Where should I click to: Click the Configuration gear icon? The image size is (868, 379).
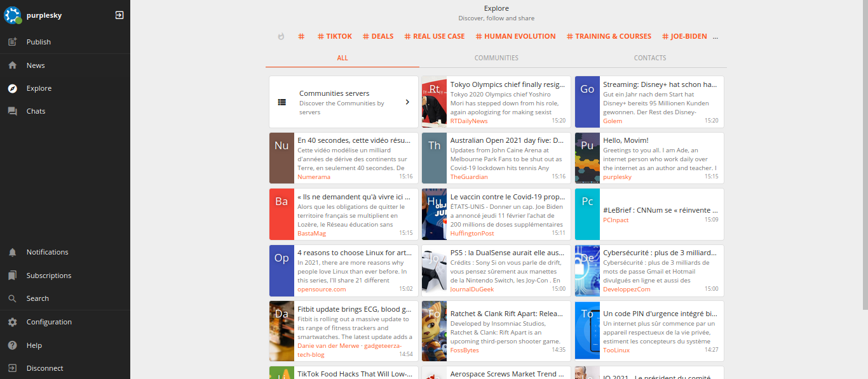point(13,322)
